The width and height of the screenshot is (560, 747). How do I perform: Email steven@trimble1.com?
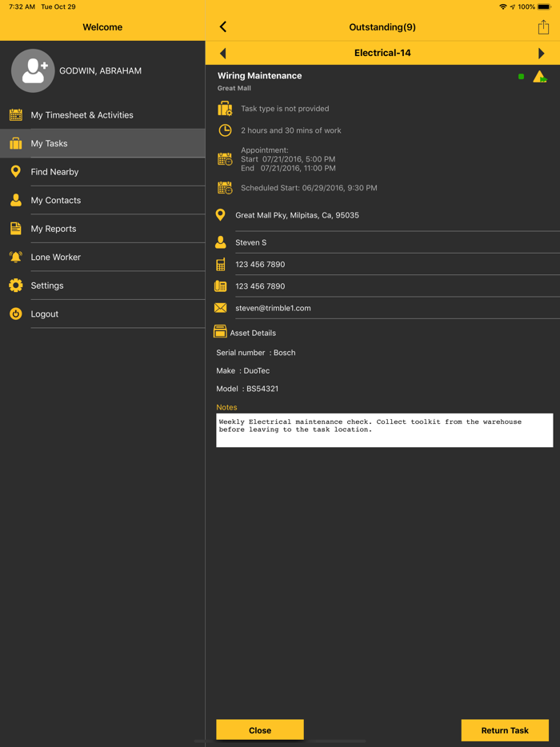(x=273, y=308)
